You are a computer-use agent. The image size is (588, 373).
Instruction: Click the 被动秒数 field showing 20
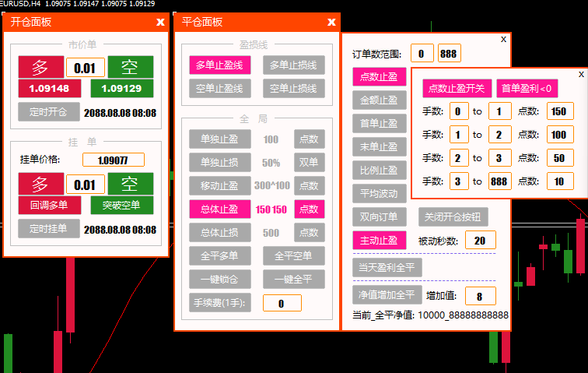[x=480, y=241]
